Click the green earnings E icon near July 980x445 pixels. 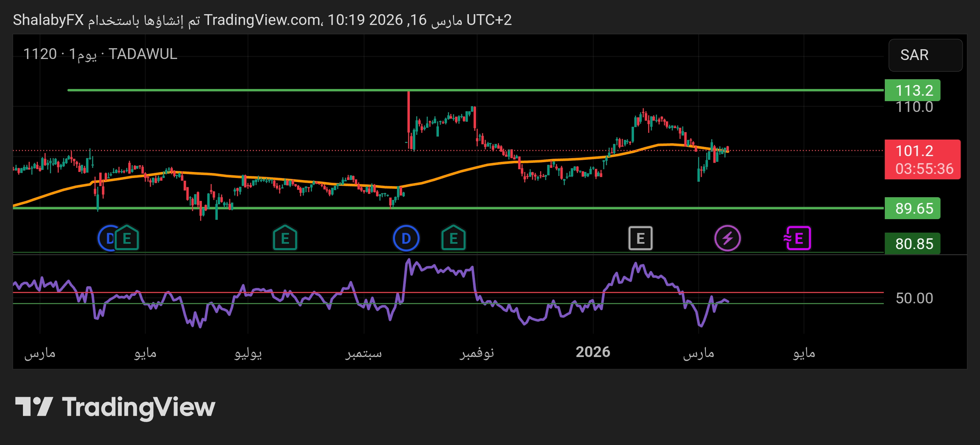click(285, 238)
